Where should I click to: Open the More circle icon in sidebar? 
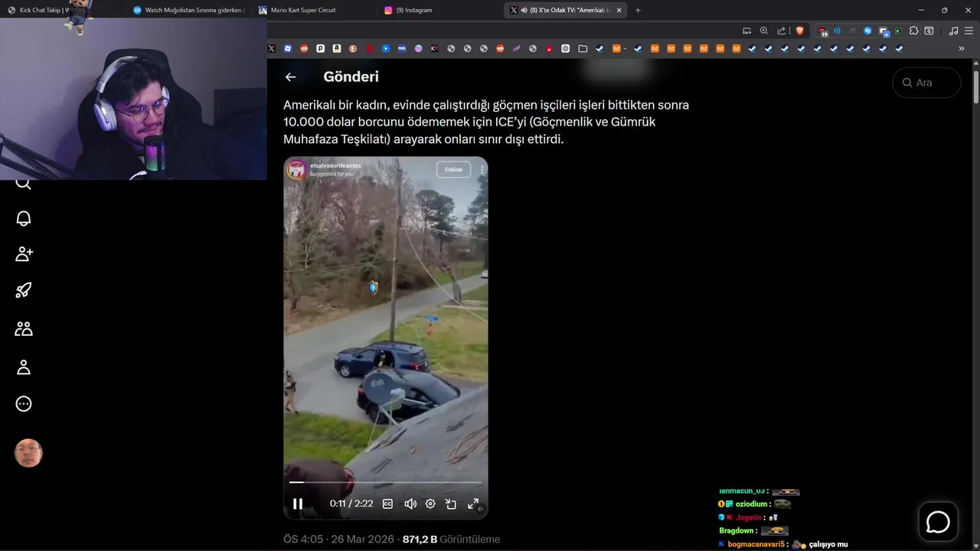click(24, 404)
